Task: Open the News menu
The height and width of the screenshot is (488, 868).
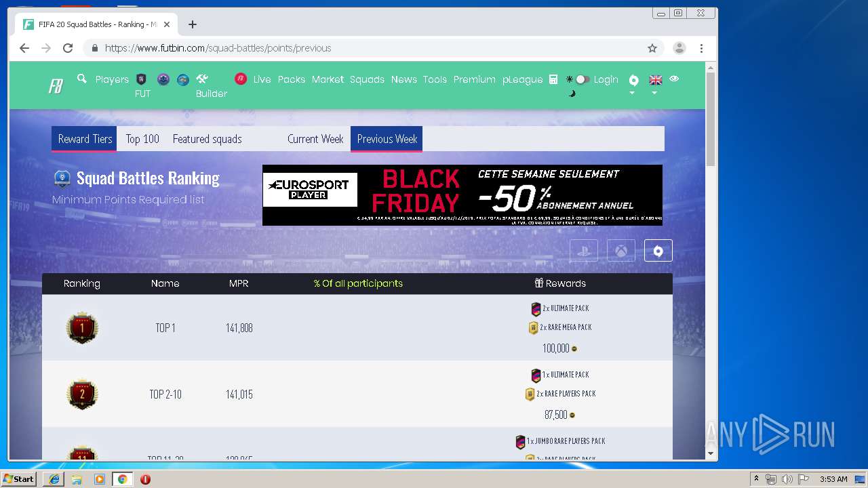Action: pos(403,79)
